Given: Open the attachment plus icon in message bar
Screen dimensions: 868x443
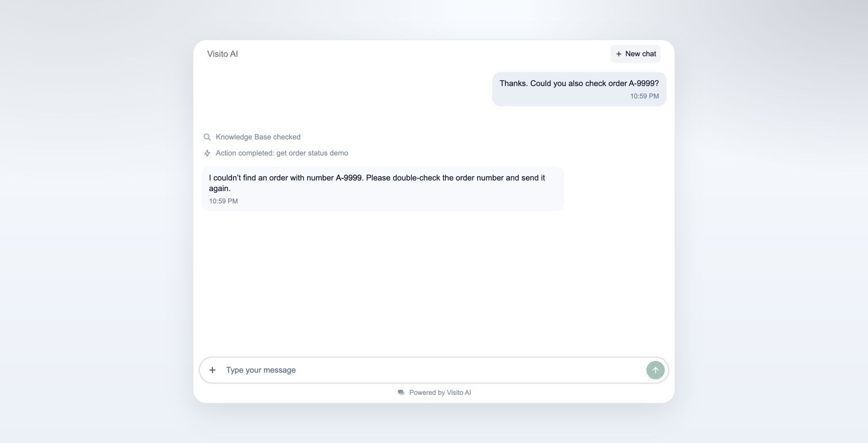Looking at the screenshot, I should (x=212, y=370).
